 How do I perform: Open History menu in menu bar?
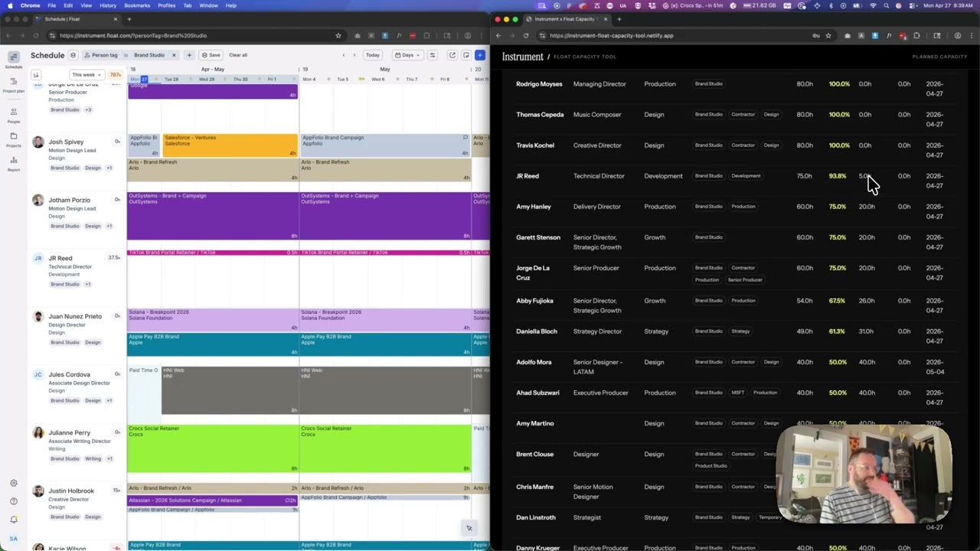(108, 5)
